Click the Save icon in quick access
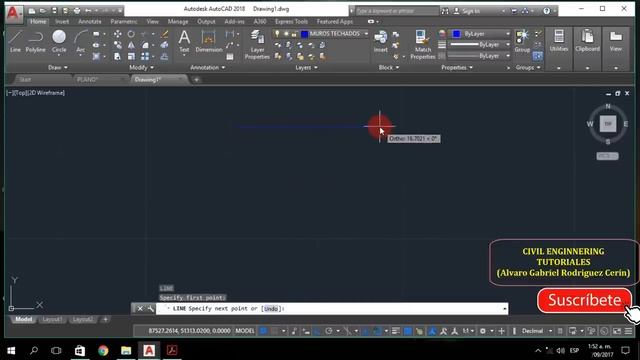Screen dimensions: 640x360 [54, 11]
